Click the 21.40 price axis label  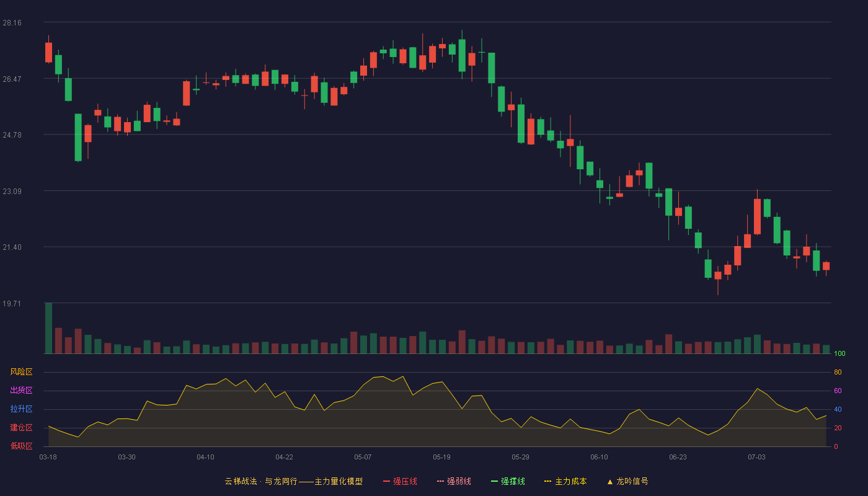point(12,247)
